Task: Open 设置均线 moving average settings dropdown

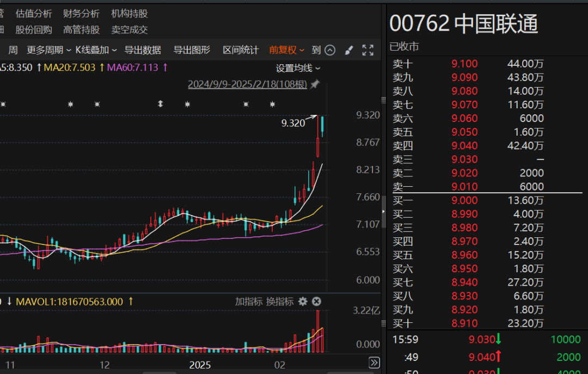Action: (x=298, y=68)
